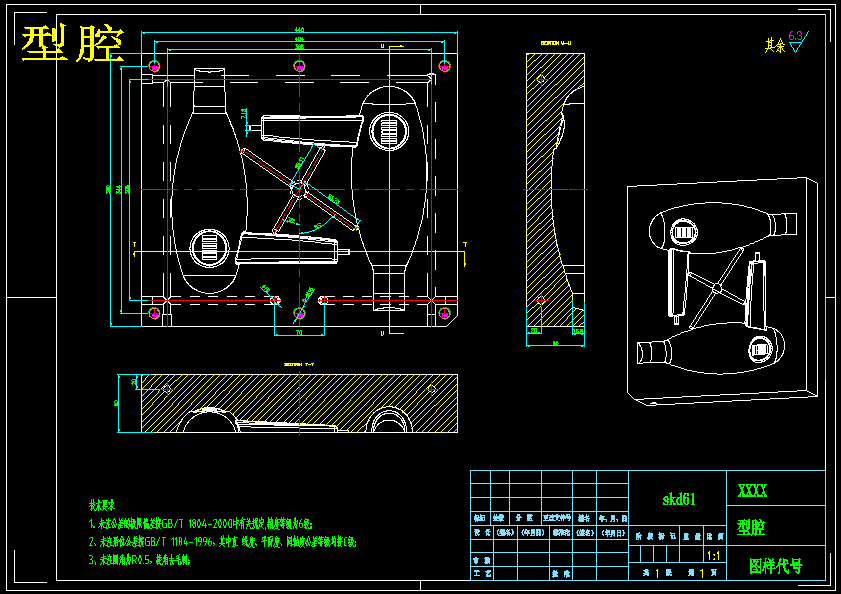
Task: Select the 404 width dimension text
Action: coord(299,39)
